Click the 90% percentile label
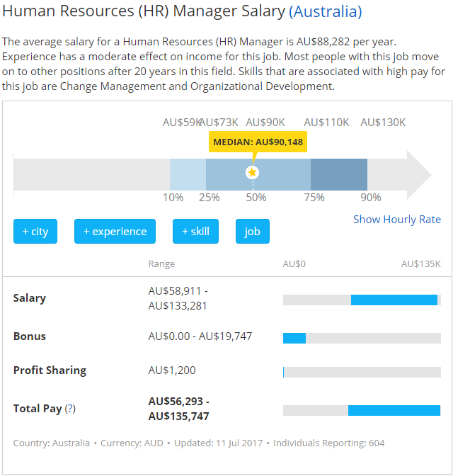Image resolution: width=453 pixels, height=476 pixels. 371,198
